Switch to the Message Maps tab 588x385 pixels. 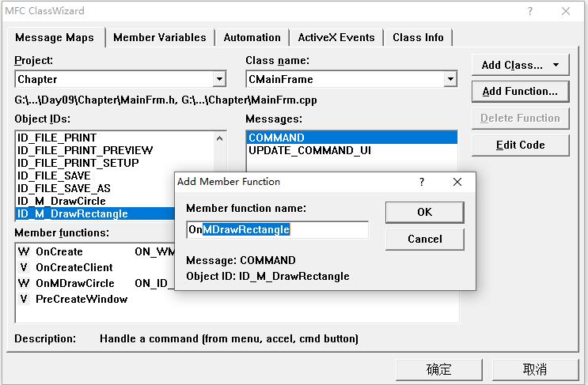pyautogui.click(x=55, y=37)
